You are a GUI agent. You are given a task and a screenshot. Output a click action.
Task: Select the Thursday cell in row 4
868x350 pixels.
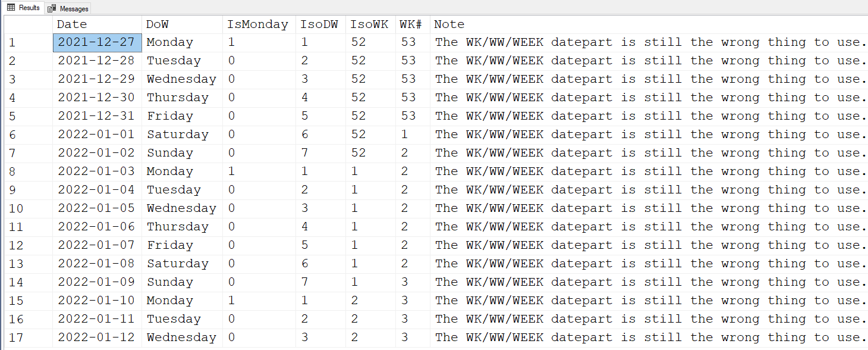[178, 98]
